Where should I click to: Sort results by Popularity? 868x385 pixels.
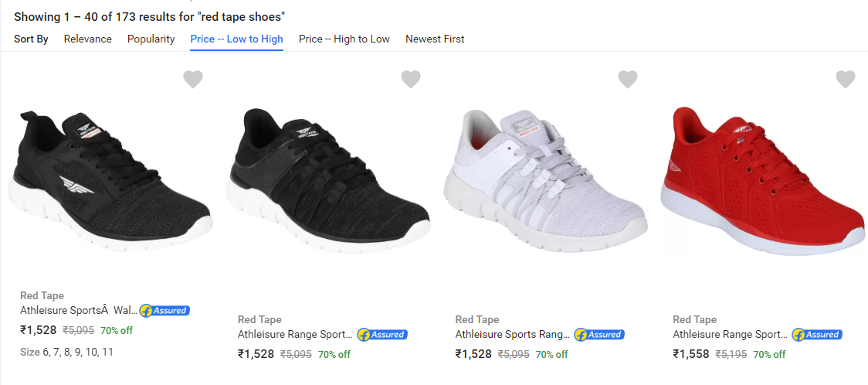click(151, 39)
